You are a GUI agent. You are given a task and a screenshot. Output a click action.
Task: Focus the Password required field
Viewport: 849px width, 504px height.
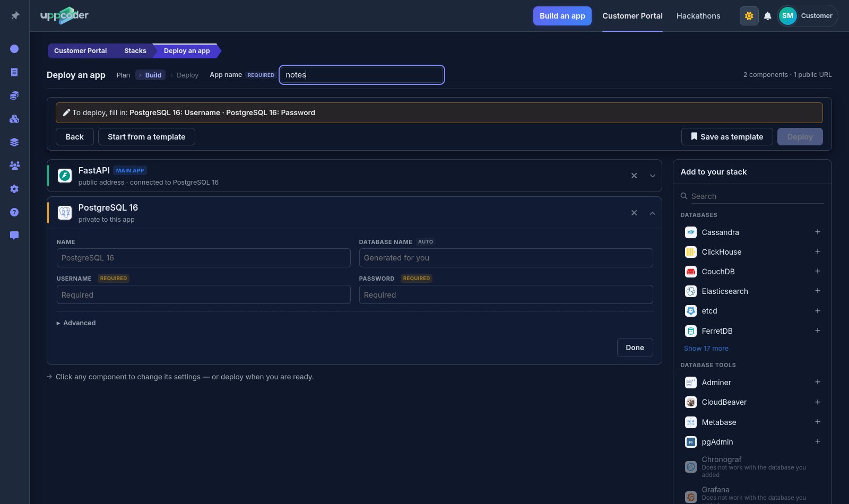tap(506, 294)
